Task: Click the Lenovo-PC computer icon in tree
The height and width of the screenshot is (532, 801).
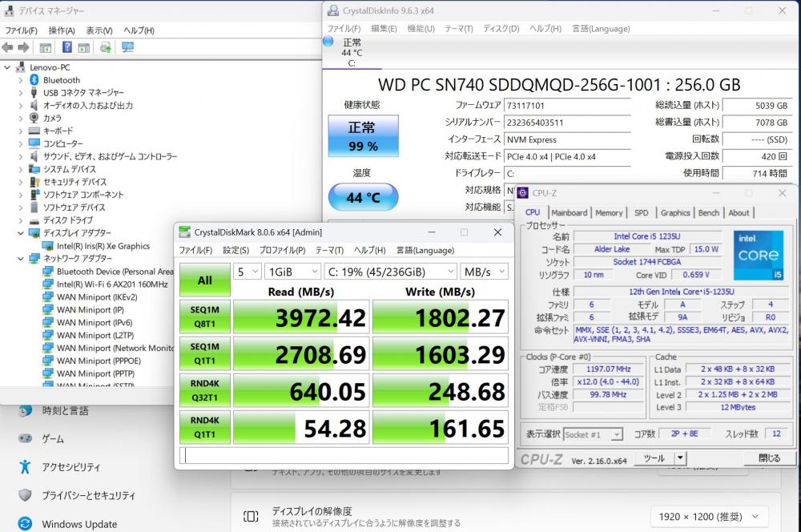Action: pos(21,67)
